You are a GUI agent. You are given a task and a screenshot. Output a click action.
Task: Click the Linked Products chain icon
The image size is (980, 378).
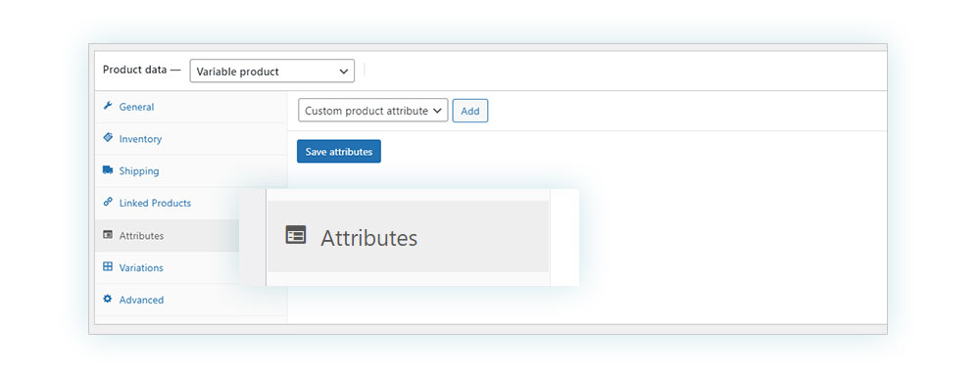click(108, 203)
